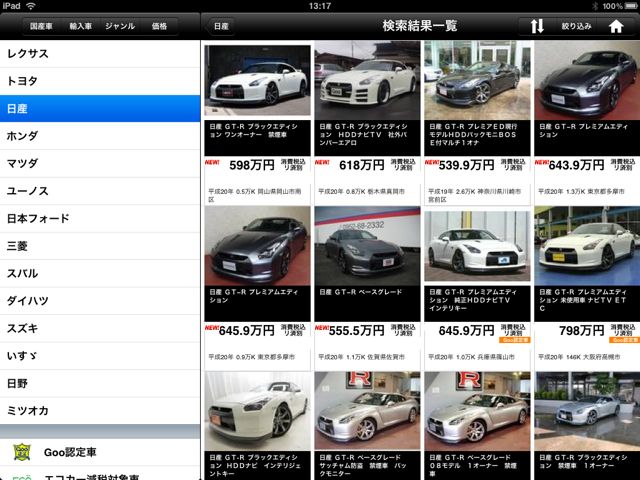
Task: Switch to the 国産車 tab
Action: coord(41,26)
